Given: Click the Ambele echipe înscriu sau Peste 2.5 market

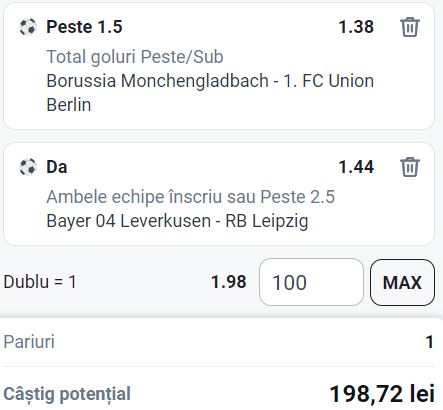Looking at the screenshot, I should point(190,197).
